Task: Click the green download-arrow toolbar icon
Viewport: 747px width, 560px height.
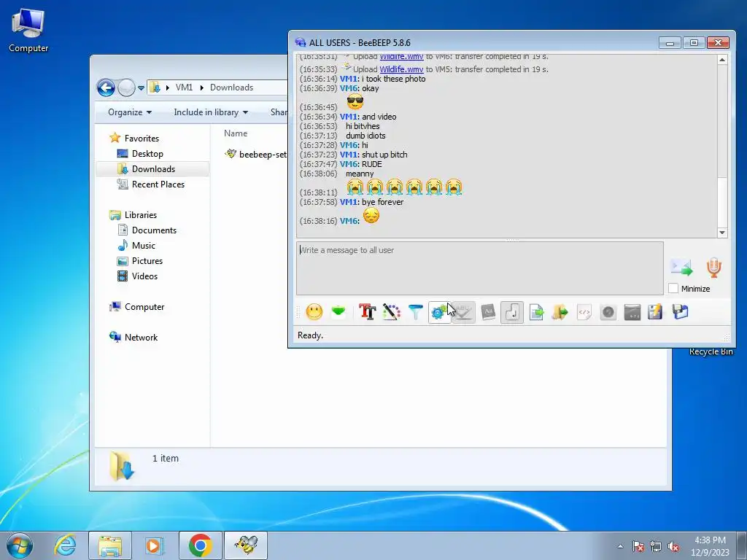Action: click(338, 312)
